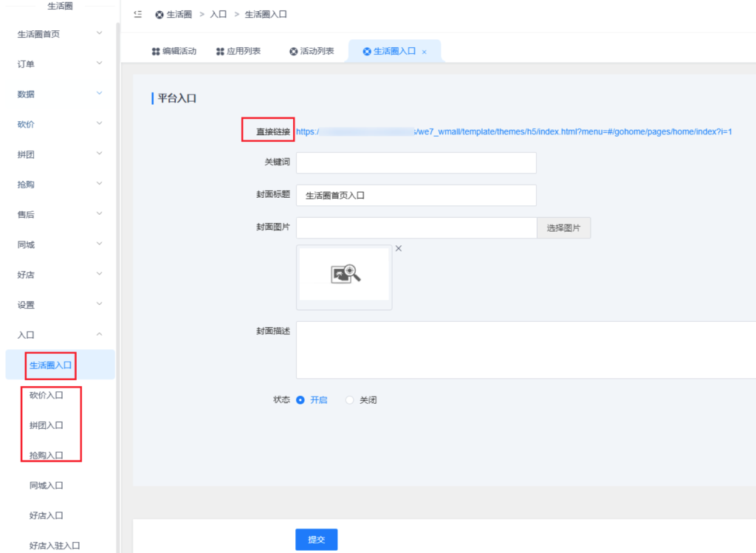This screenshot has height=553, width=756.
Task: Select the 开启 status radio button
Action: coord(300,400)
